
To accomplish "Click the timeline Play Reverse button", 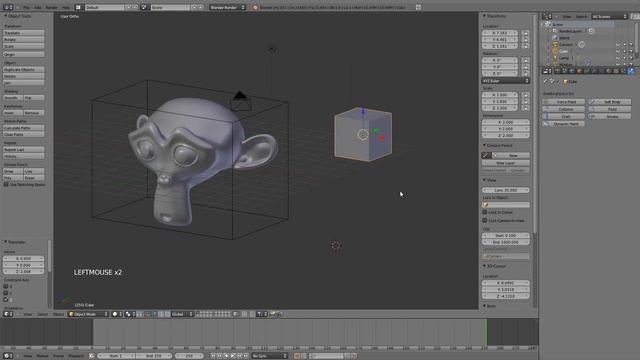I will point(226,356).
